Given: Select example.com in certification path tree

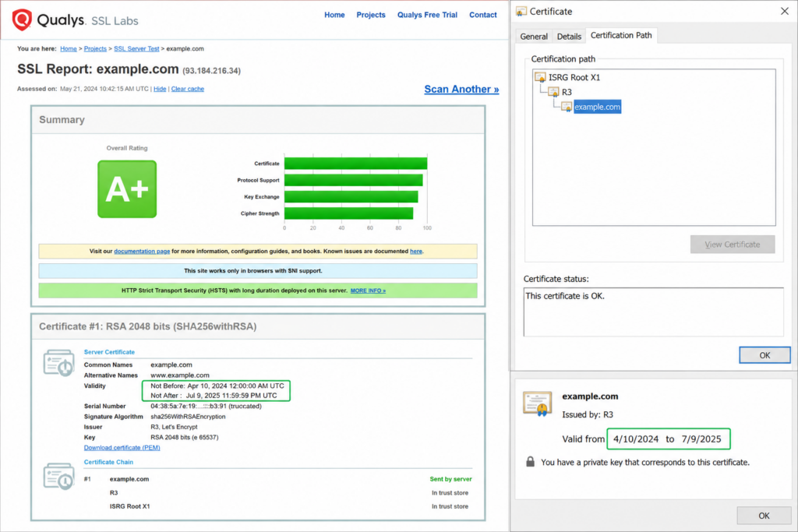Looking at the screenshot, I should point(598,107).
